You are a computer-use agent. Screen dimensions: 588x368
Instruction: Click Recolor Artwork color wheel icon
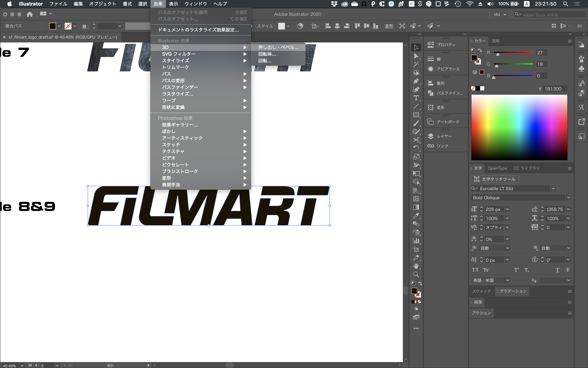(x=300, y=26)
